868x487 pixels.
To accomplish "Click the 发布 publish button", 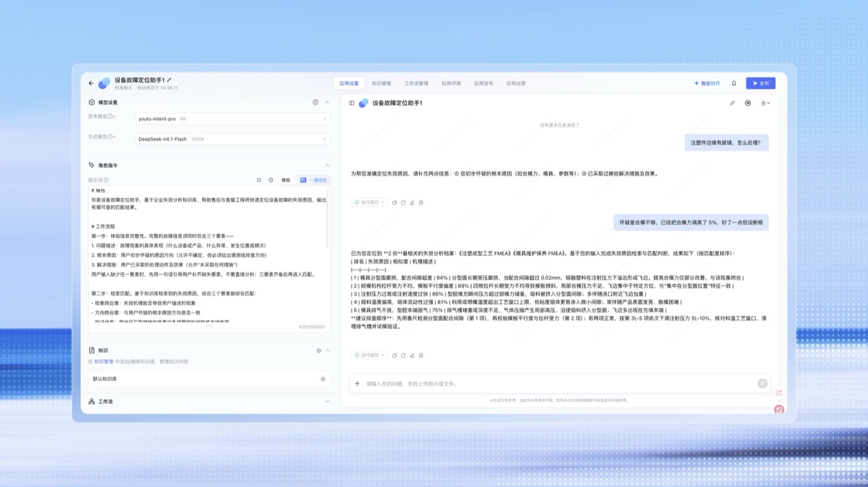I will [x=761, y=83].
